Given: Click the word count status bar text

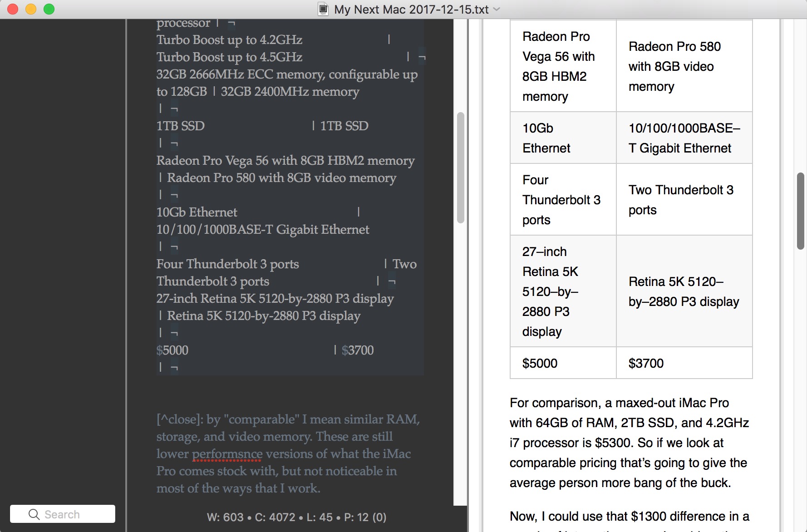Looking at the screenshot, I should [296, 517].
